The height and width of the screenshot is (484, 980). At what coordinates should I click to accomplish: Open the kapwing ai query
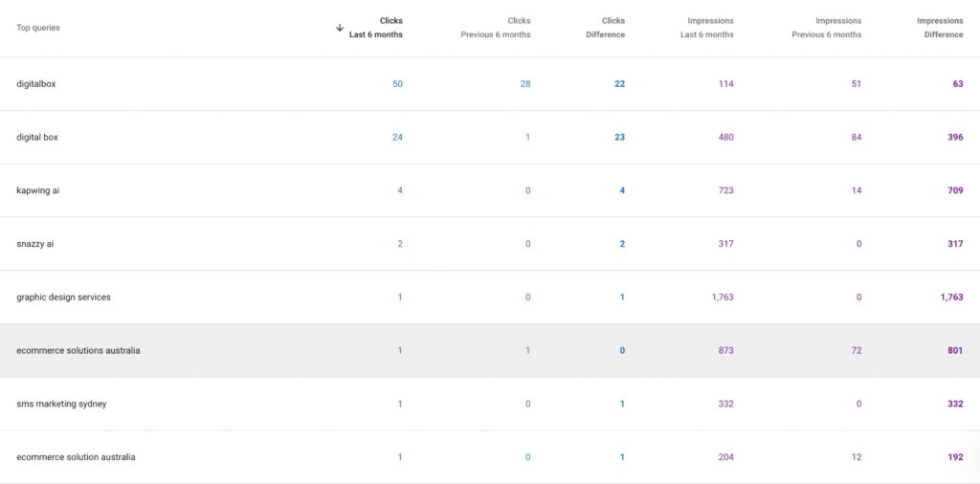[x=38, y=190]
